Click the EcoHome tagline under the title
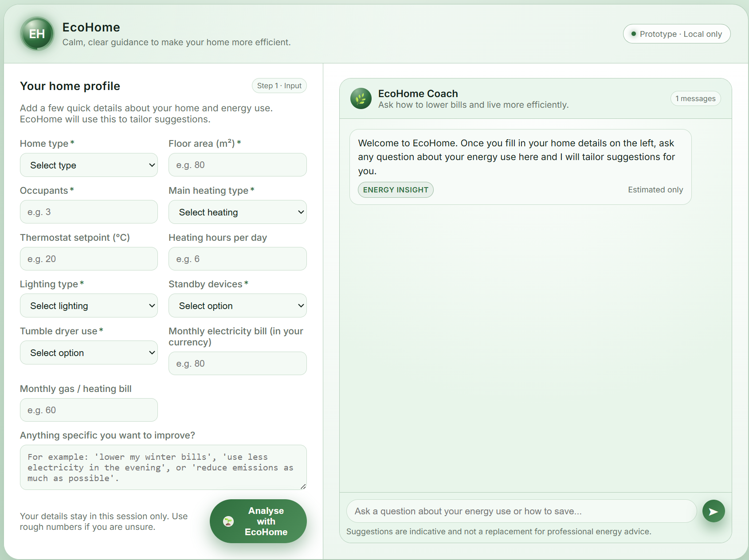749x560 pixels. [x=176, y=42]
